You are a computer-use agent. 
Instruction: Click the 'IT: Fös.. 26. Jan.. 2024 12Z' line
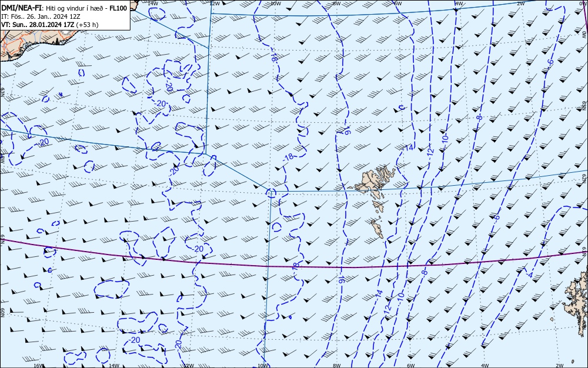[x=41, y=16]
